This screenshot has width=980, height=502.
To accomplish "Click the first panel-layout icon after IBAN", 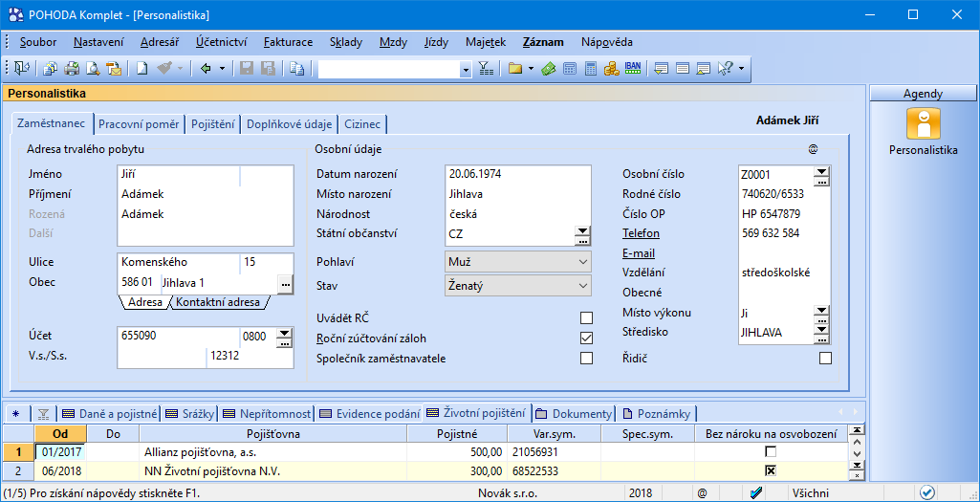I will [x=662, y=69].
